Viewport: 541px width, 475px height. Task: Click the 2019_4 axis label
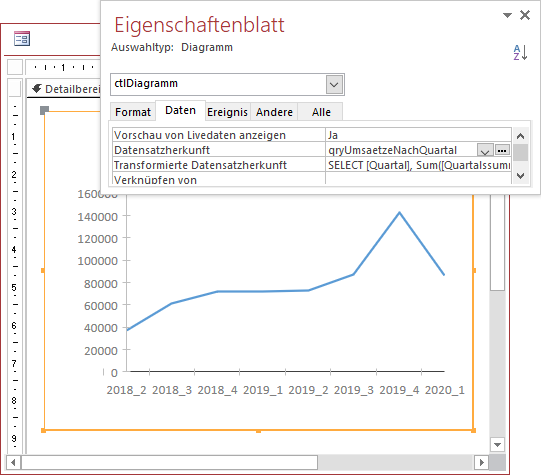point(399,390)
